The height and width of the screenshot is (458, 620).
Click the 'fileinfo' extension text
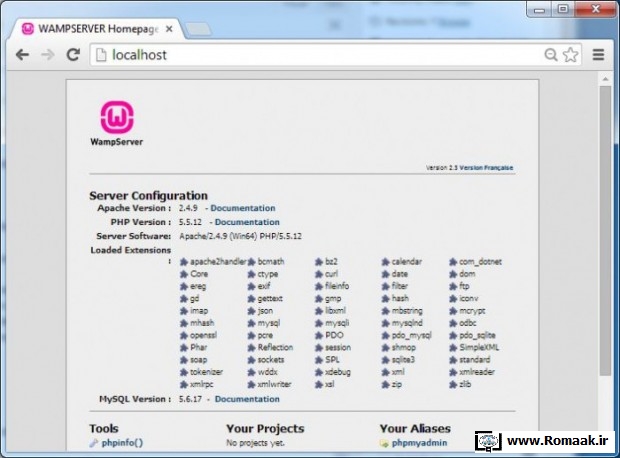click(x=337, y=286)
